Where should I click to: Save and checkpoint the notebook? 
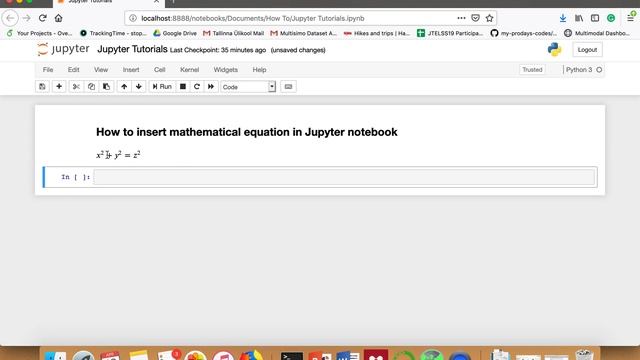pos(42,87)
